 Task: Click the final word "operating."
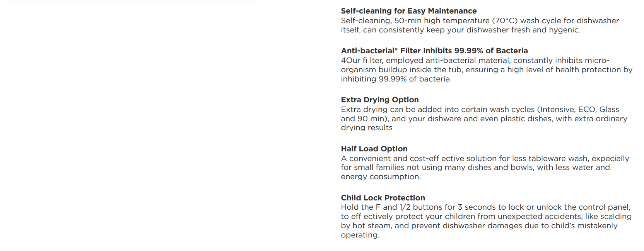coord(360,235)
